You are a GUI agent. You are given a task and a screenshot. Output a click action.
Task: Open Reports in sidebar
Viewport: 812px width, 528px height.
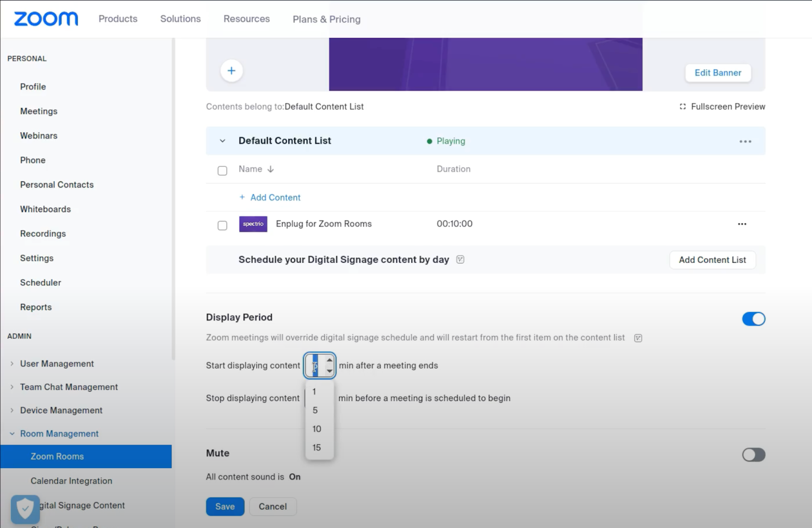tap(36, 307)
